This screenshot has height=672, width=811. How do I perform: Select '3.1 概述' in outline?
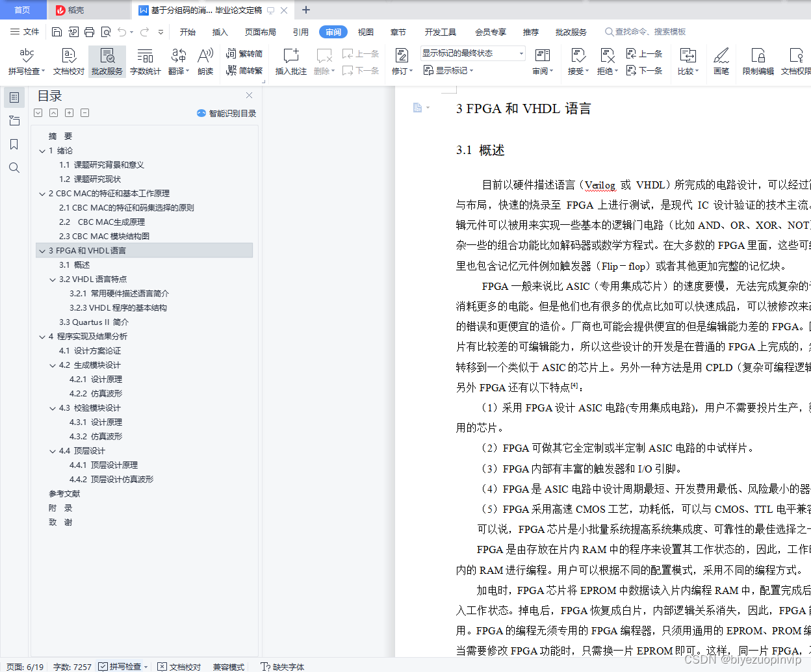tap(75, 265)
